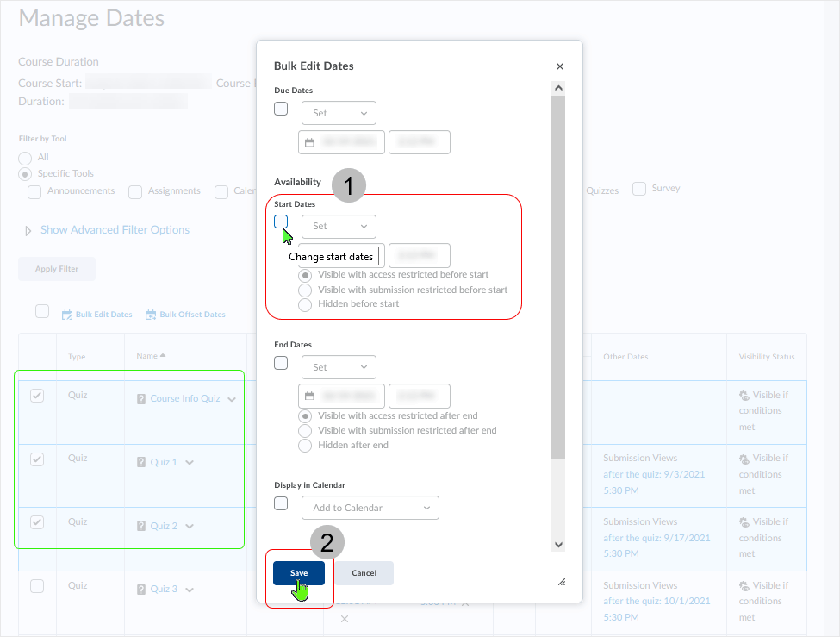
Task: Expand the Quiz 3 chevron menu
Action: pos(190,590)
